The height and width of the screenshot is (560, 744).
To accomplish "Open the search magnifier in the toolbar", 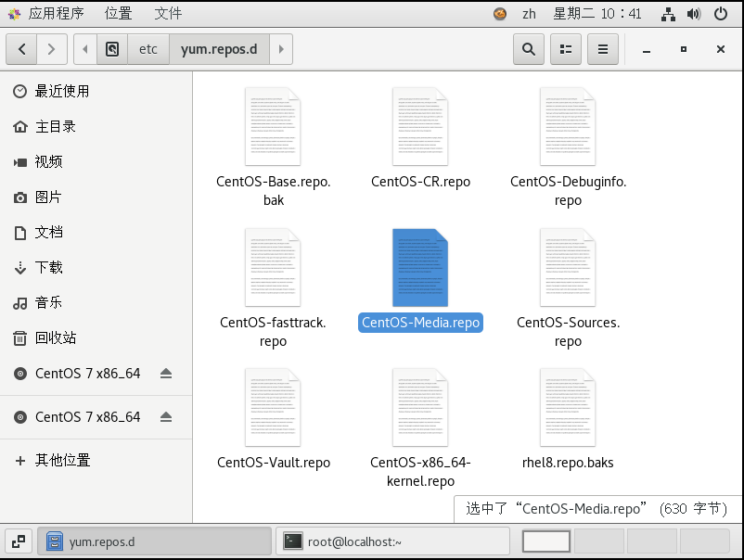I will tap(529, 49).
